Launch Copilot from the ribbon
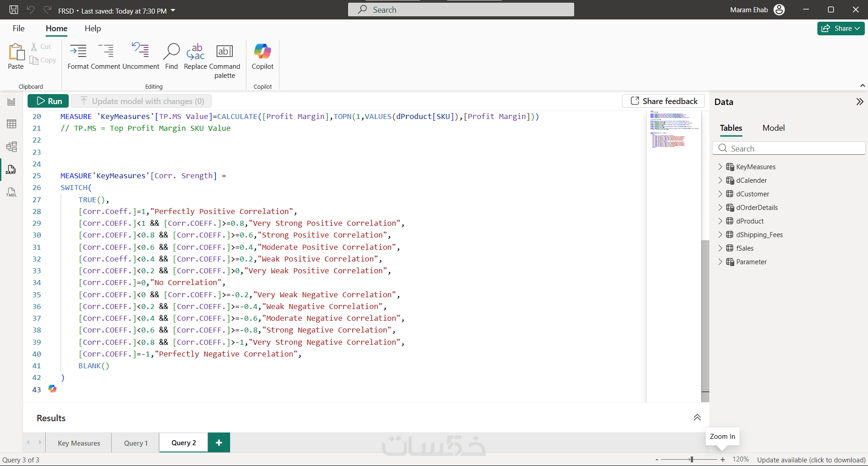Screen dimensions: 868x466 (x=263, y=57)
